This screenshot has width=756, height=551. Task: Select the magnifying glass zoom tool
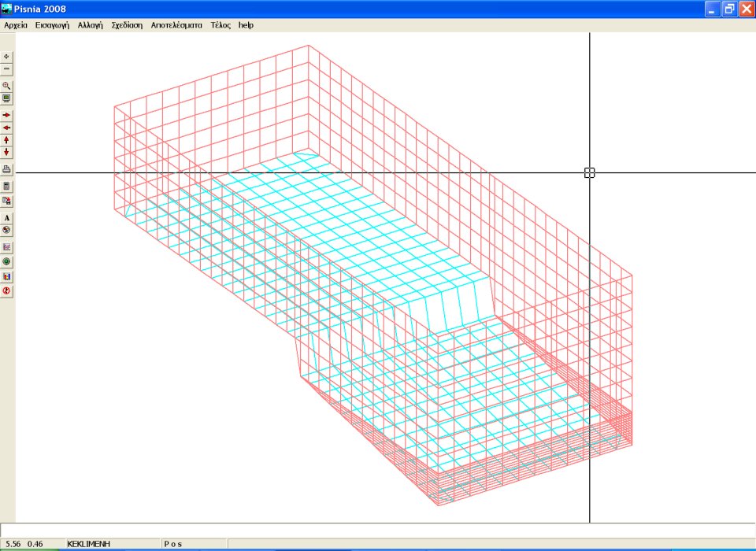(7, 86)
